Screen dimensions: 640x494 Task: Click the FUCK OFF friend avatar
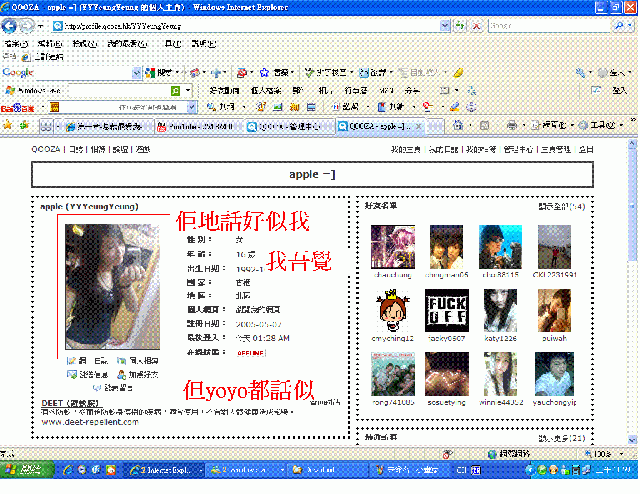(447, 311)
